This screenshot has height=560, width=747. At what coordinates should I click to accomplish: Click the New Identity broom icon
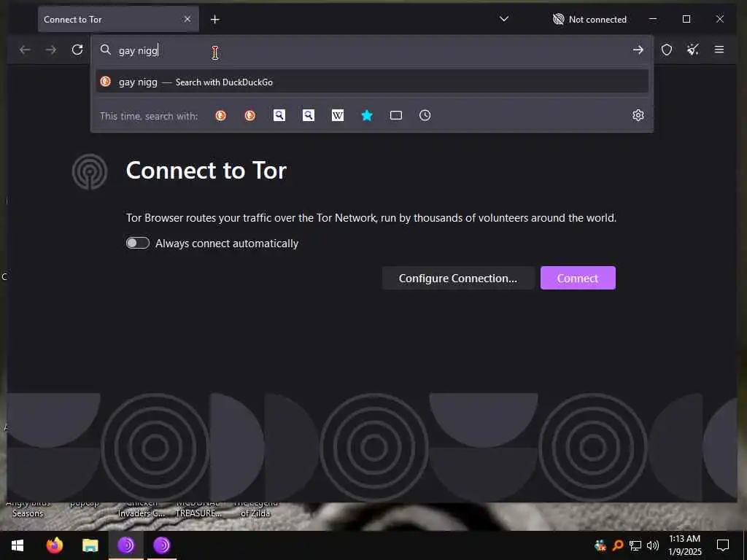point(693,50)
